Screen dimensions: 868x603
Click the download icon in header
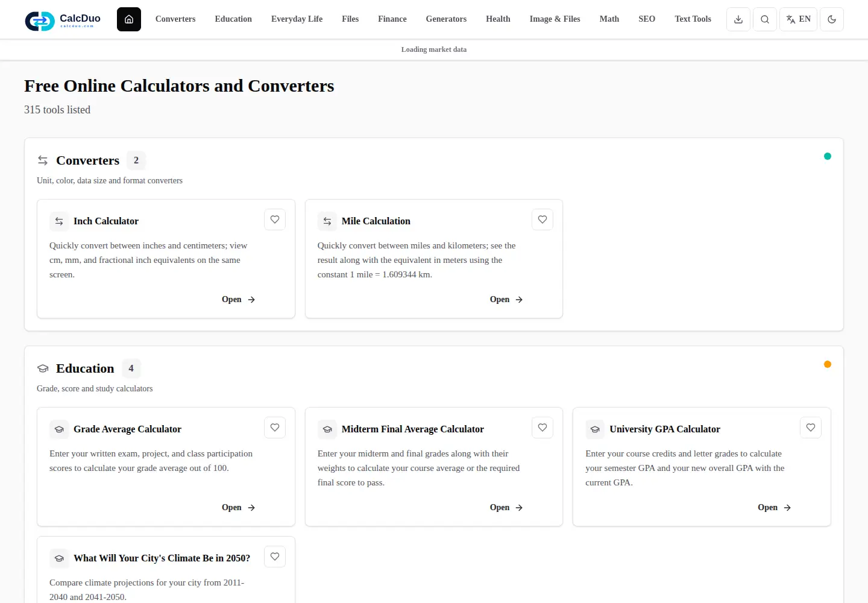[x=738, y=19]
